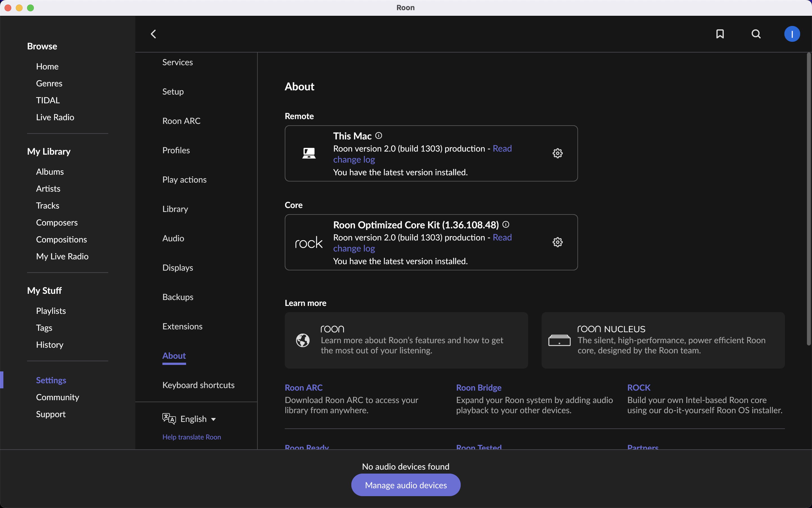
Task: Open the Roon ARC settings tab
Action: pos(181,121)
